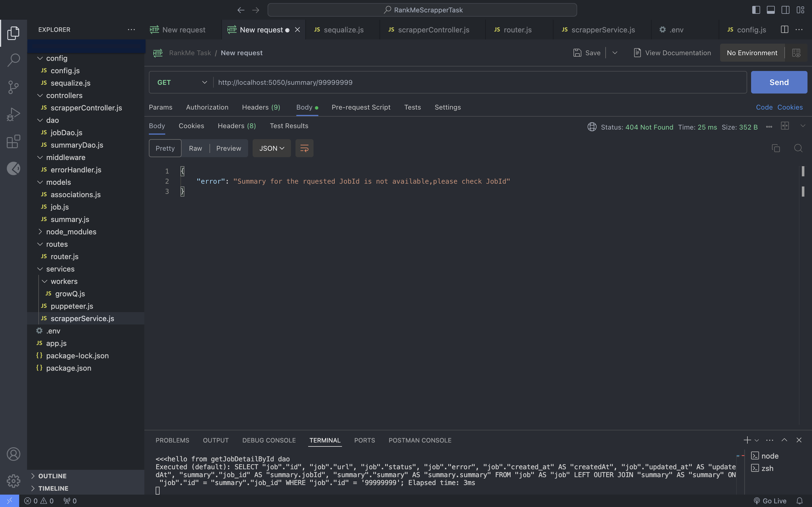Toggle primary sidebar visibility in title bar

click(756, 10)
